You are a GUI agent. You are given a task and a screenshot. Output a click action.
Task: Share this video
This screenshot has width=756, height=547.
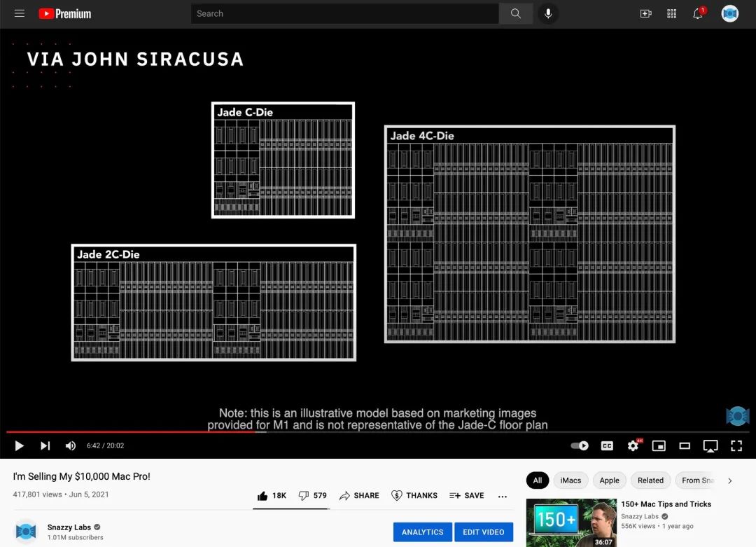click(359, 495)
